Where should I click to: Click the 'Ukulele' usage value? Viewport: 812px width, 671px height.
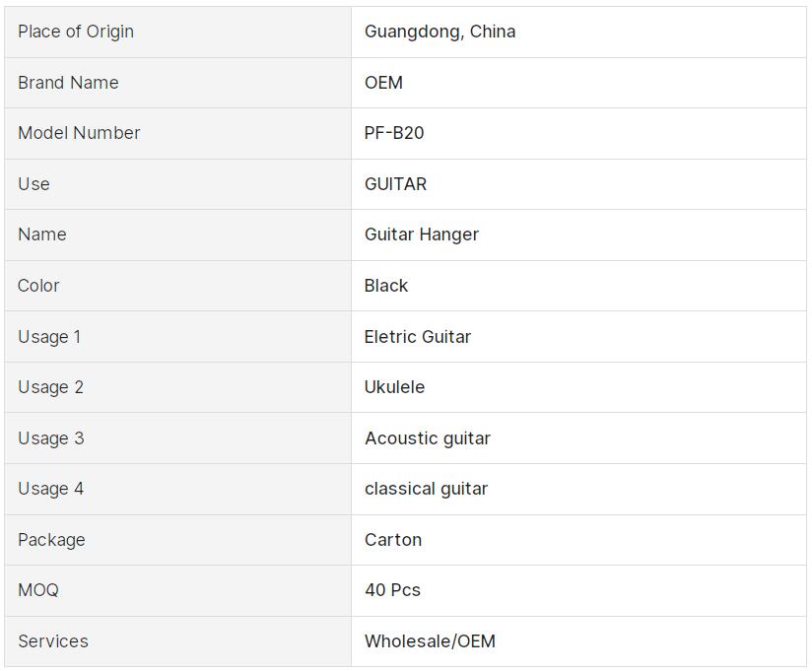(394, 387)
